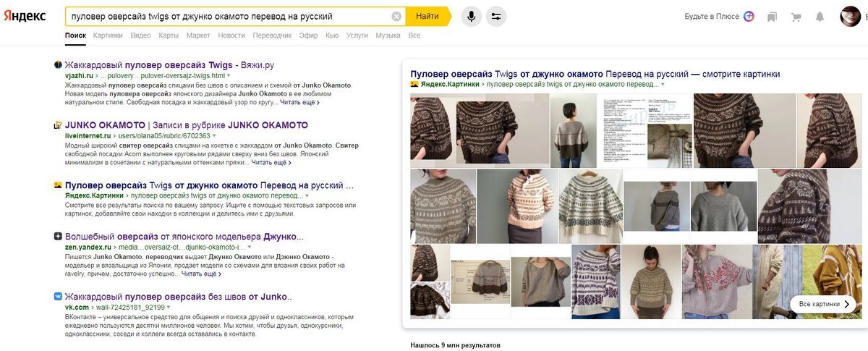The width and height of the screenshot is (868, 351).
Task: Click the liveinternet.ru result favicon
Action: [58, 124]
